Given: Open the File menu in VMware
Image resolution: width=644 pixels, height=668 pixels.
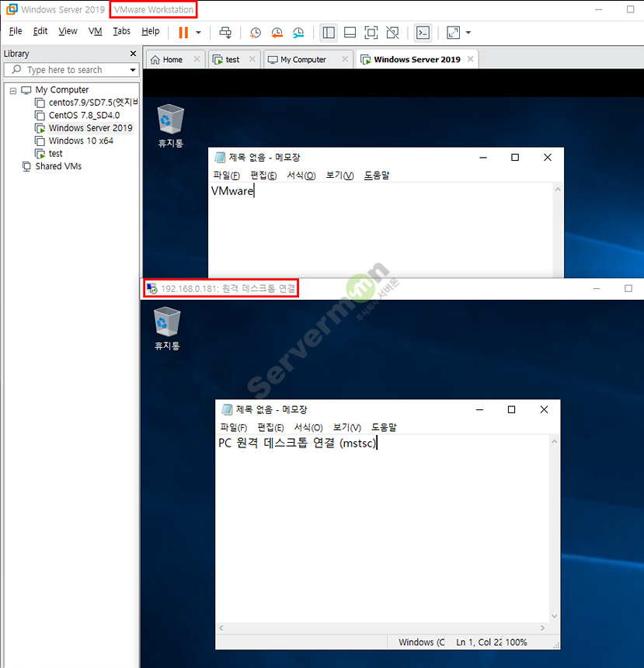Looking at the screenshot, I should pos(16,31).
